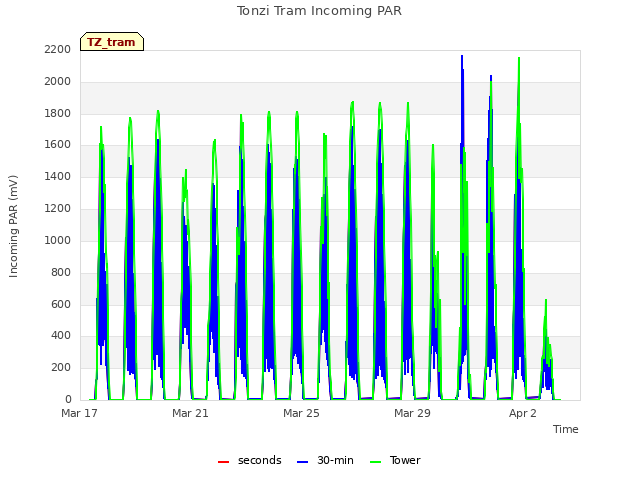Image resolution: width=640 pixels, height=480 pixels.
Task: Click the '600' y-axis tick label
Action: (x=61, y=304)
